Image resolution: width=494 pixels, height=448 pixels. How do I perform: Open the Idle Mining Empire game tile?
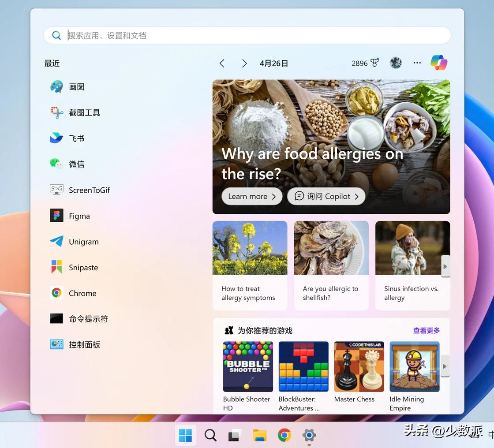(414, 376)
